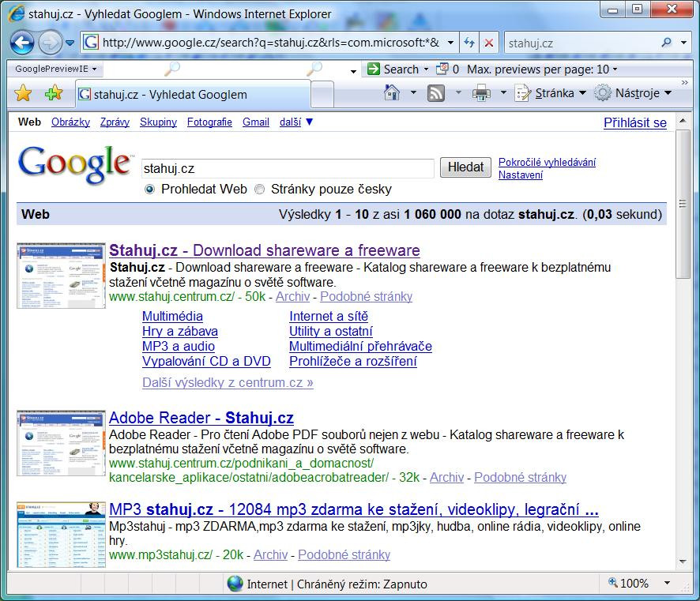Go back with the browser Back arrow

point(21,43)
